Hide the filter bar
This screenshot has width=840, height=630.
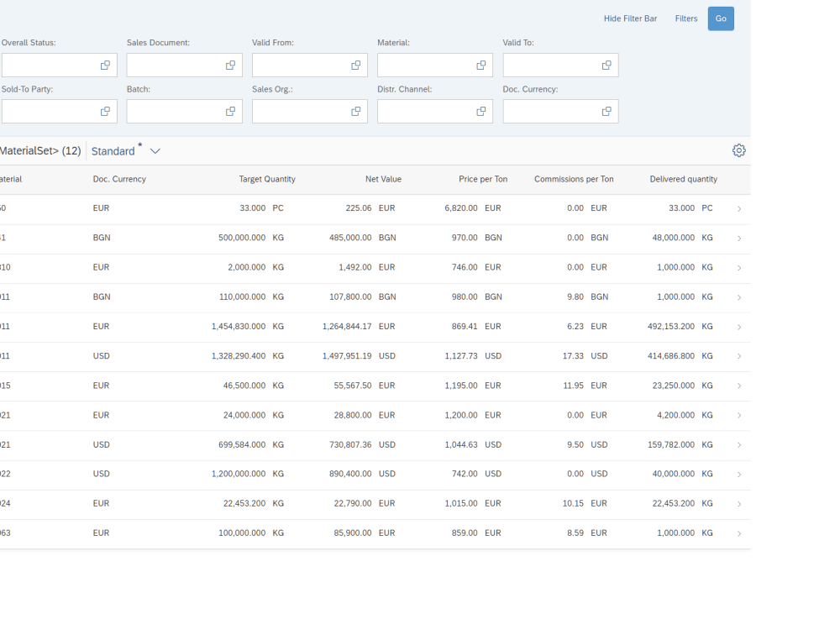pyautogui.click(x=630, y=18)
